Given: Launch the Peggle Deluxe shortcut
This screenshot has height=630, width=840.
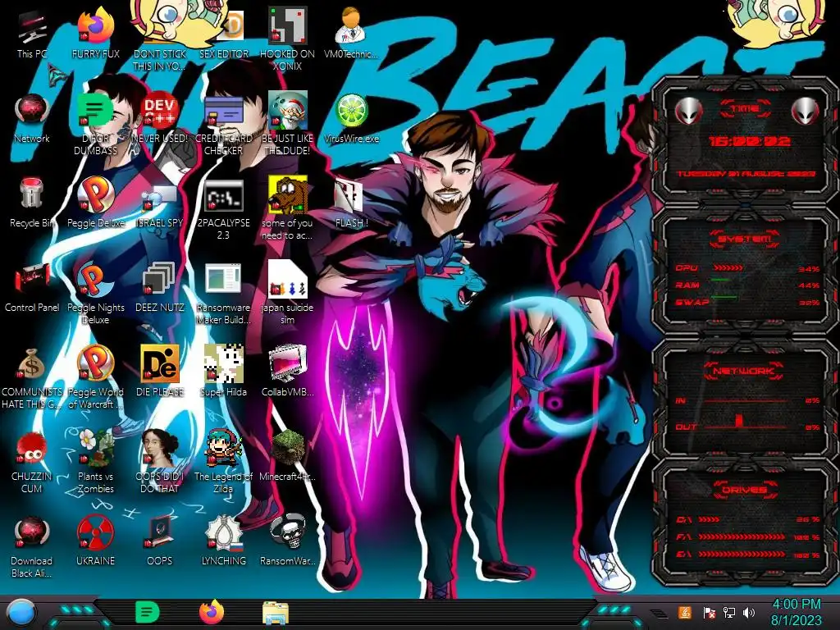Looking at the screenshot, I should tap(95, 203).
